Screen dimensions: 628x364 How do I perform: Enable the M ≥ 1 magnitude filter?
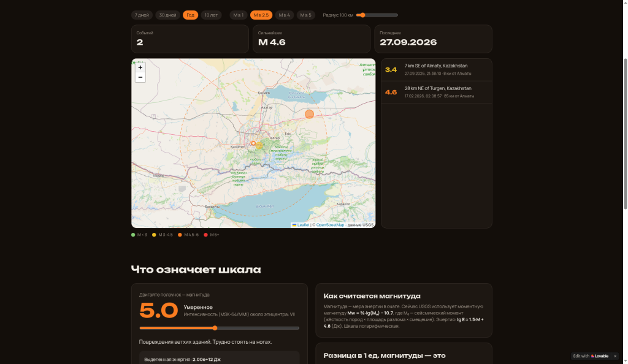click(x=239, y=15)
